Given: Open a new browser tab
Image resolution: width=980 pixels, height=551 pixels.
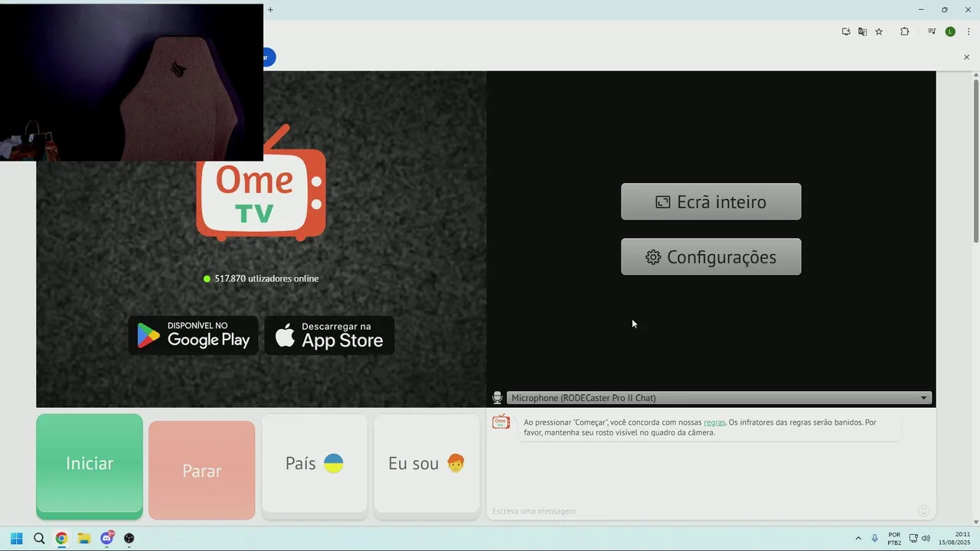Looking at the screenshot, I should click(x=270, y=9).
